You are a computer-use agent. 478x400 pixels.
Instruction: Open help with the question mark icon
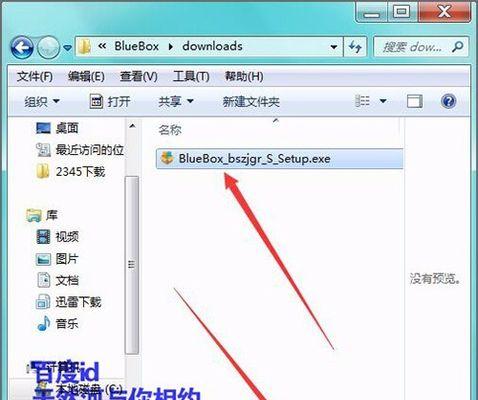click(448, 101)
